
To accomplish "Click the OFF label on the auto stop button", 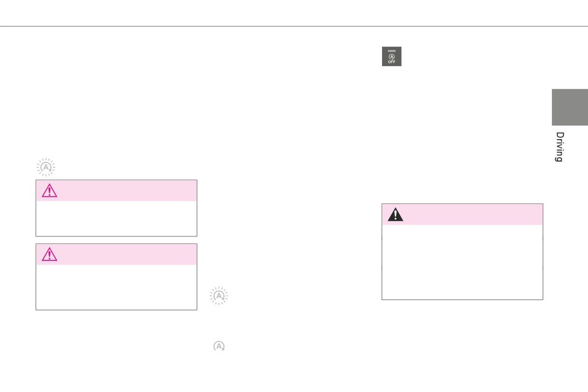I will (x=392, y=62).
